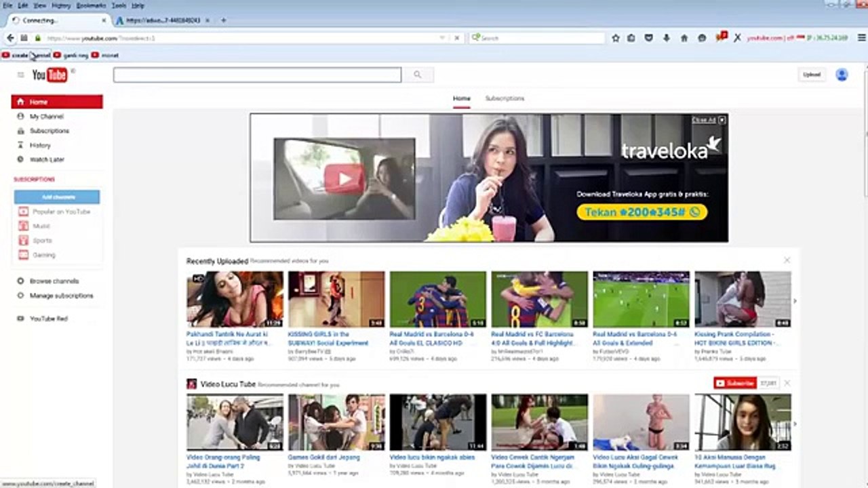Viewport: 868px width, 488px height.
Task: Show more Recently Uploaded videos arrow
Action: point(795,301)
